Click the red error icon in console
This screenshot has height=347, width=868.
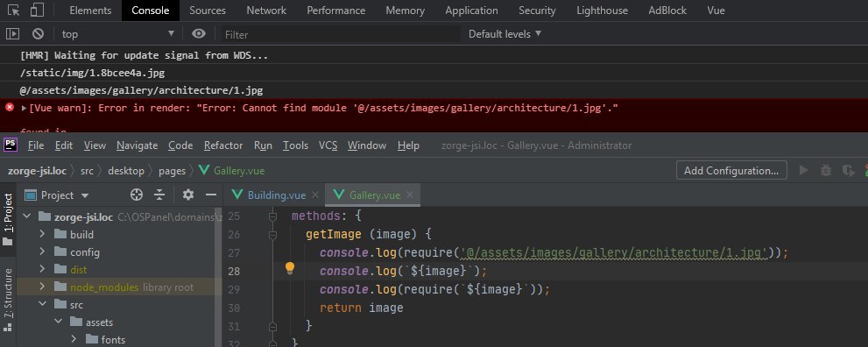[x=10, y=108]
